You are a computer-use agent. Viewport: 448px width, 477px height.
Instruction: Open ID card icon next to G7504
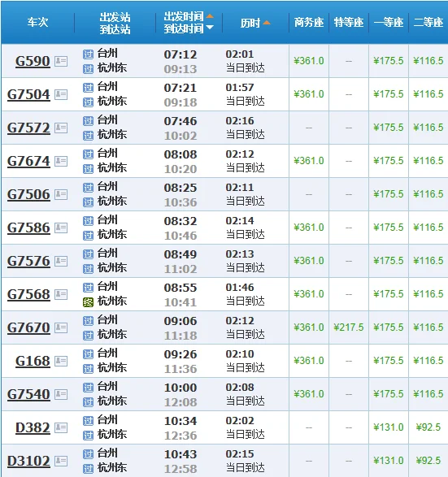(61, 94)
